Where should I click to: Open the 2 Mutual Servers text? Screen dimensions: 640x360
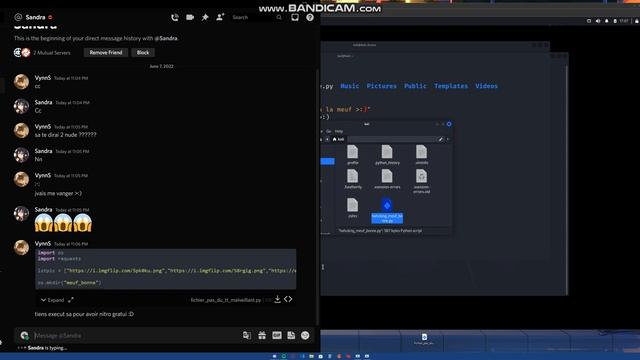52,53
